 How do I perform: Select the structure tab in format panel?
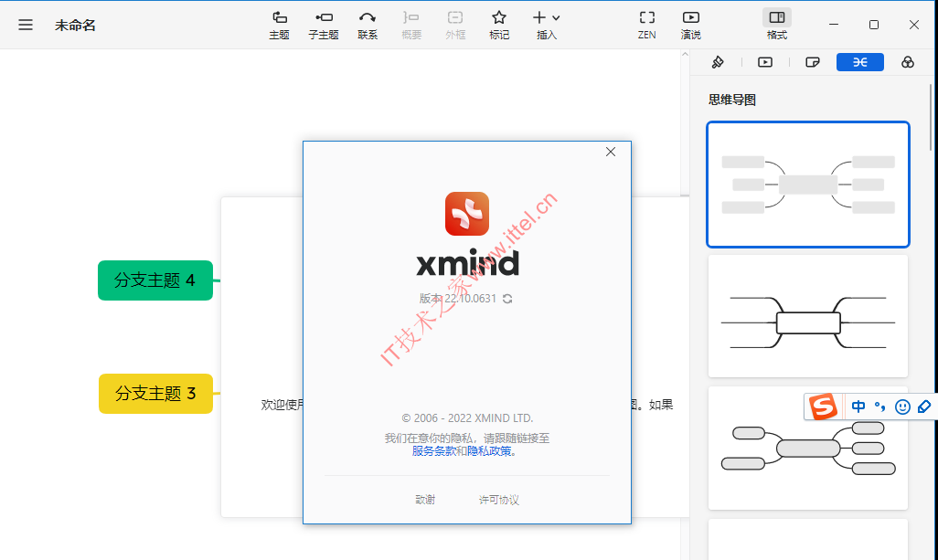860,62
